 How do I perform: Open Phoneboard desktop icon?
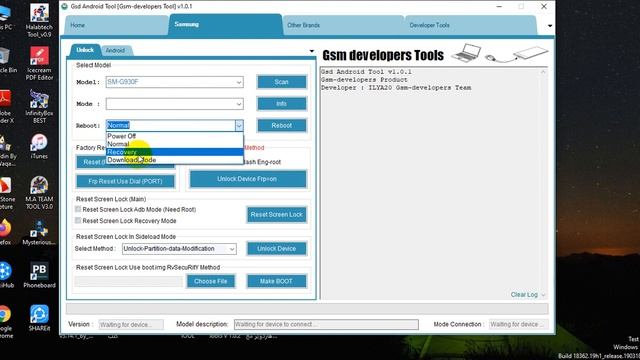[39, 276]
